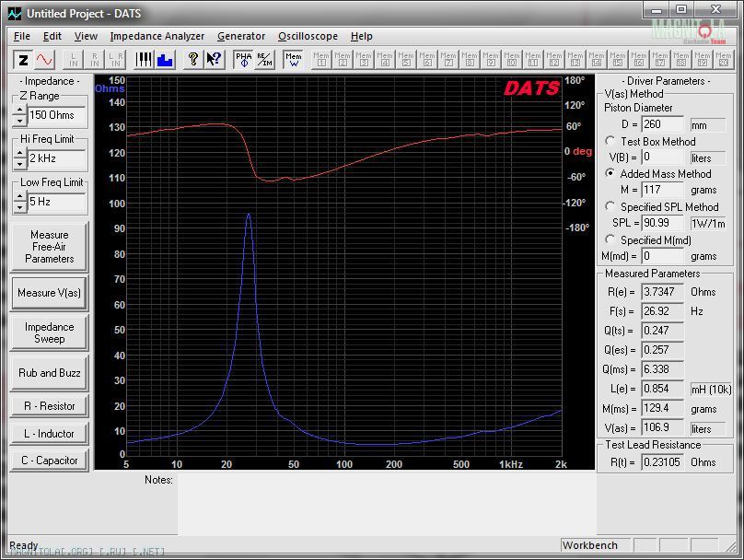
Task: Open the Generator menu
Action: coord(241,36)
